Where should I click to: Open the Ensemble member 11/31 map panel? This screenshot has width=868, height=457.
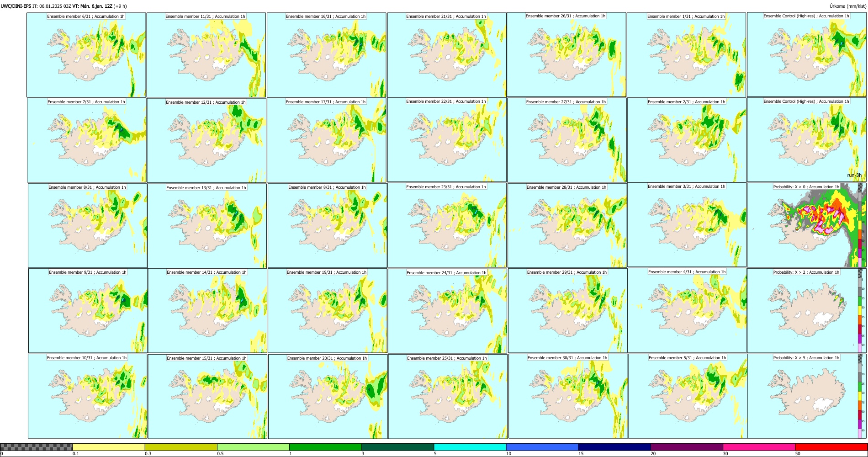[x=206, y=55]
